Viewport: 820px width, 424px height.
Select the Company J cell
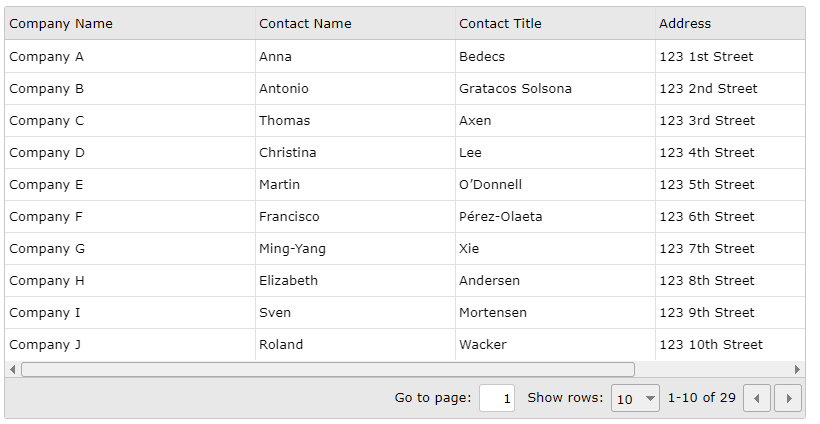click(130, 345)
